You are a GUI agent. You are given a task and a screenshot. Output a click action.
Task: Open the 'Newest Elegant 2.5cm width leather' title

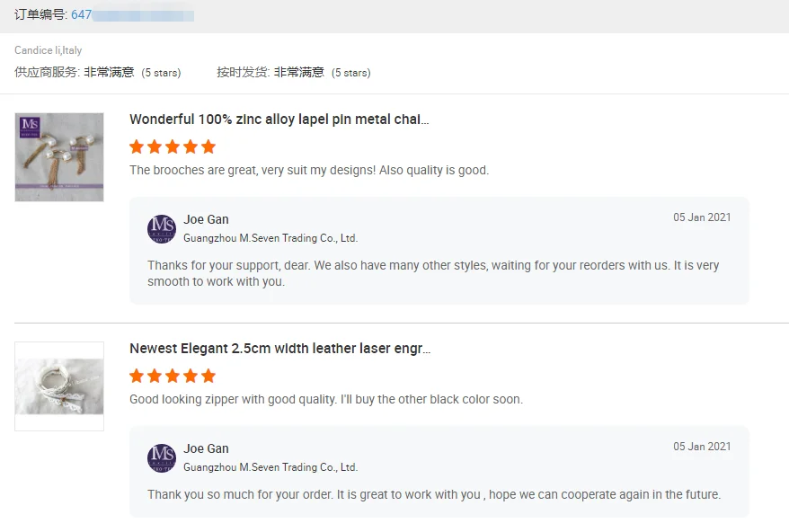pos(279,349)
